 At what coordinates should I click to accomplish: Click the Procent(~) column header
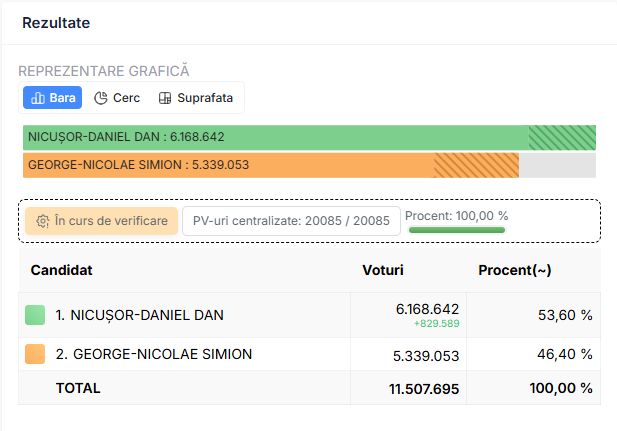(515, 270)
